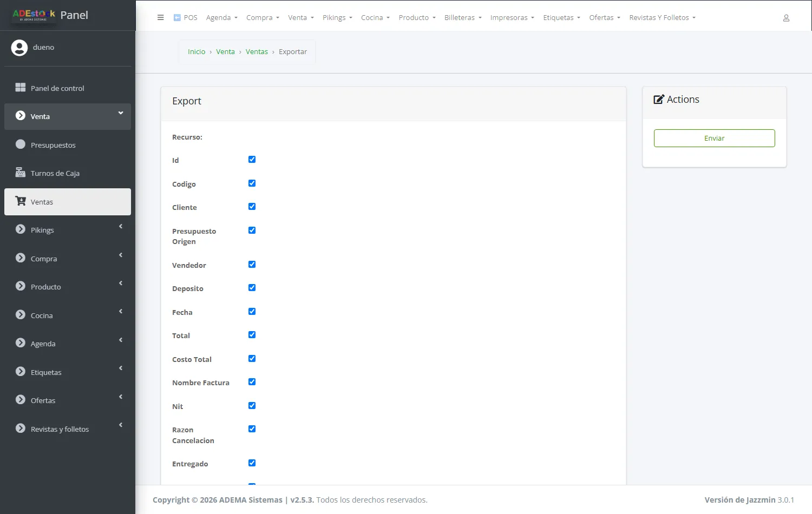Uncheck the Id field checkbox
This screenshot has height=514, width=812.
(x=252, y=160)
